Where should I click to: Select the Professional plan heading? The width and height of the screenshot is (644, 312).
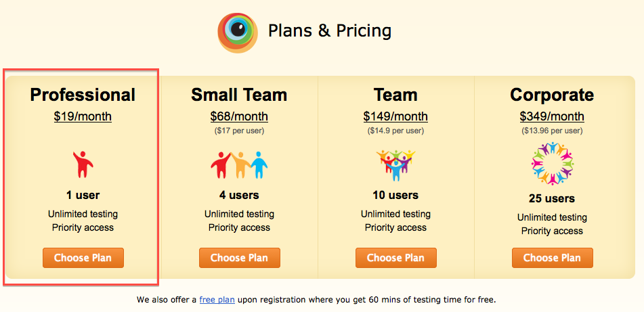click(x=83, y=95)
